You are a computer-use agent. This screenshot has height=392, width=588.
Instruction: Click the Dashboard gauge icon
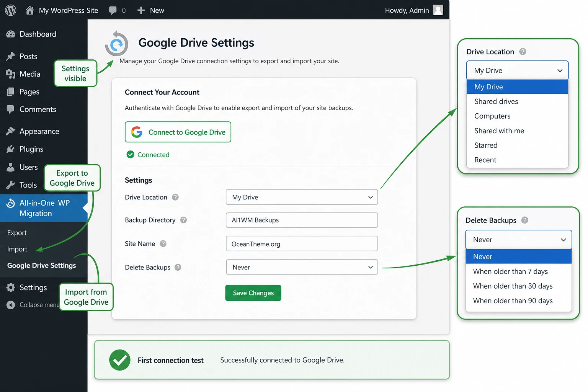coord(11,34)
